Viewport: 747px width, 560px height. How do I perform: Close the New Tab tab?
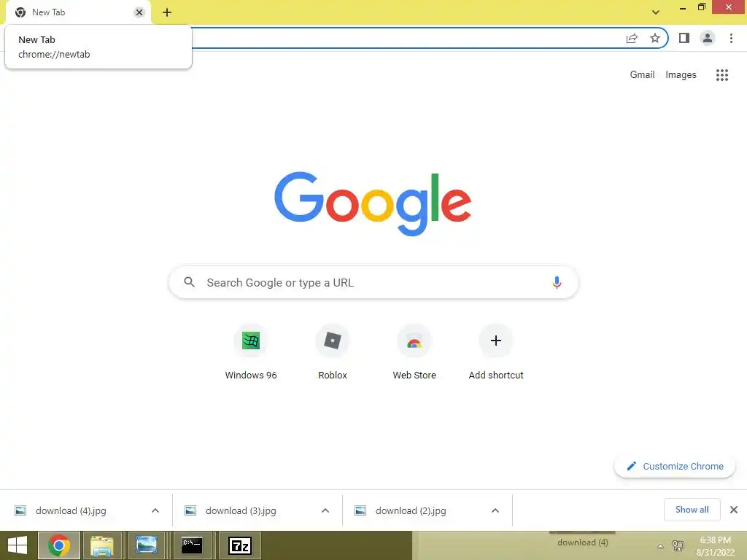click(139, 12)
